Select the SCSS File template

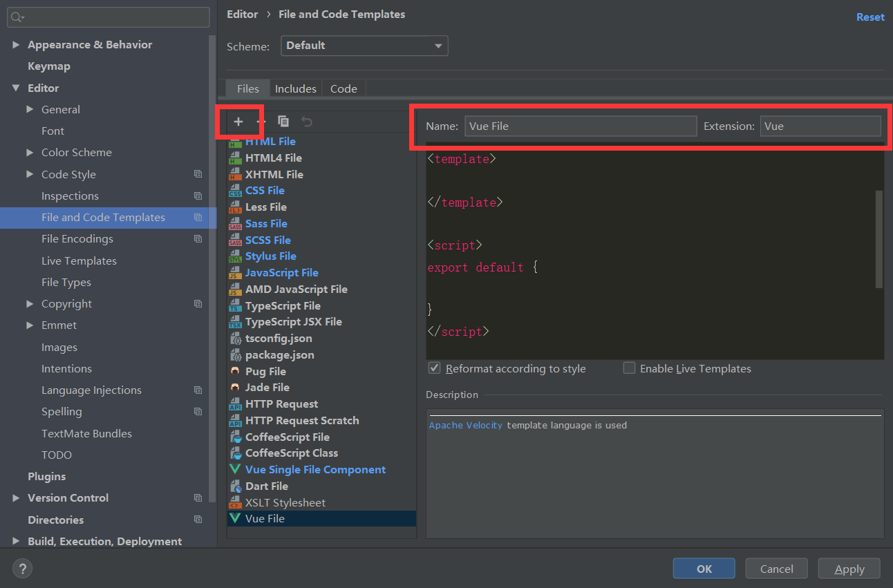coord(267,240)
